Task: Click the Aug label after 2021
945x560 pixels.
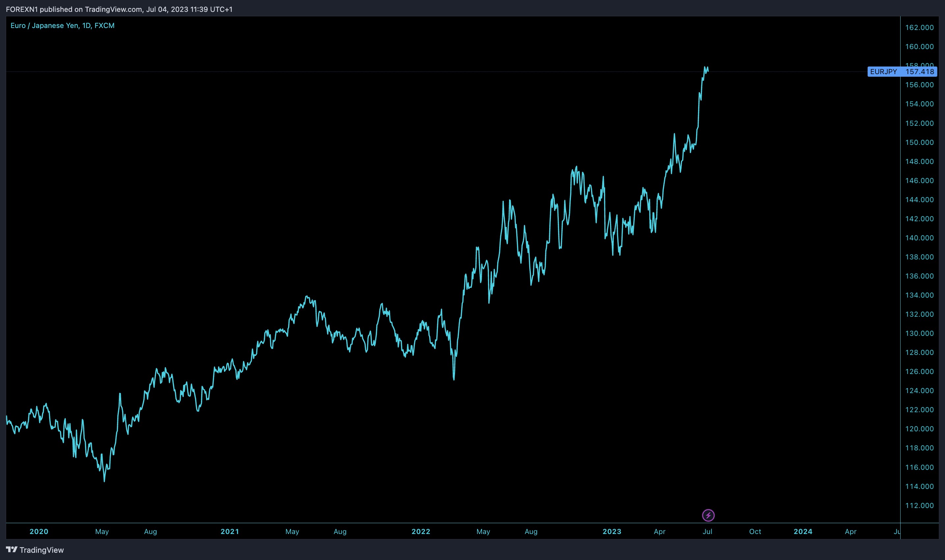Action: pyautogui.click(x=340, y=532)
